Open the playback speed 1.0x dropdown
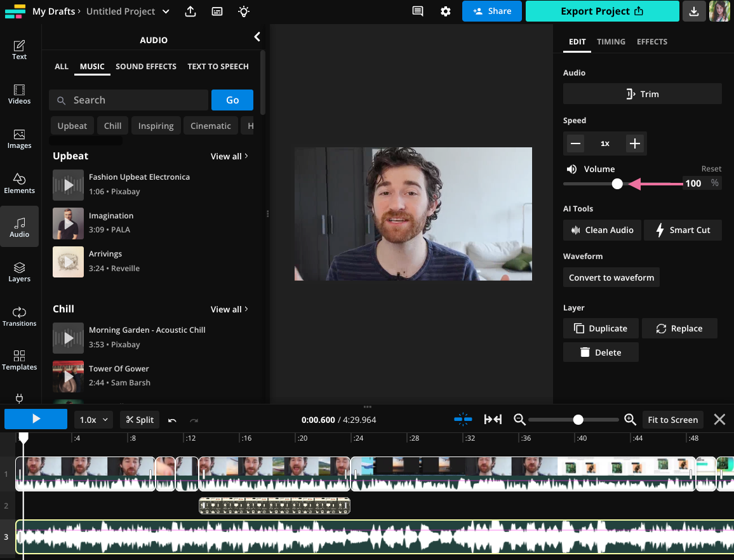Image resolution: width=734 pixels, height=560 pixels. point(93,419)
